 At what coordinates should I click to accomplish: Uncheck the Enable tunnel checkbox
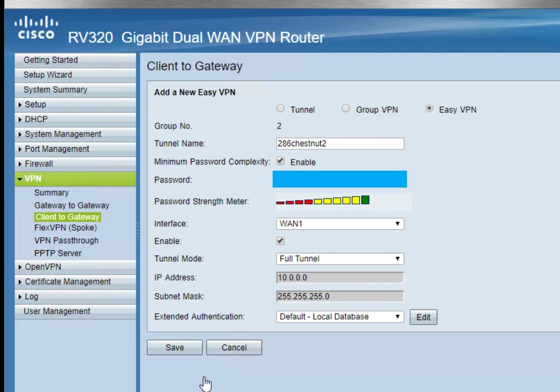[280, 241]
